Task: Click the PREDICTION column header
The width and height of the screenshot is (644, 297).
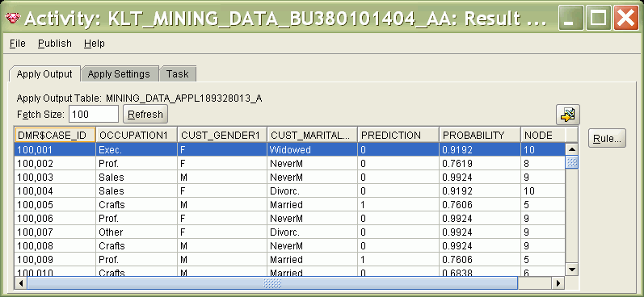Action: tap(398, 135)
